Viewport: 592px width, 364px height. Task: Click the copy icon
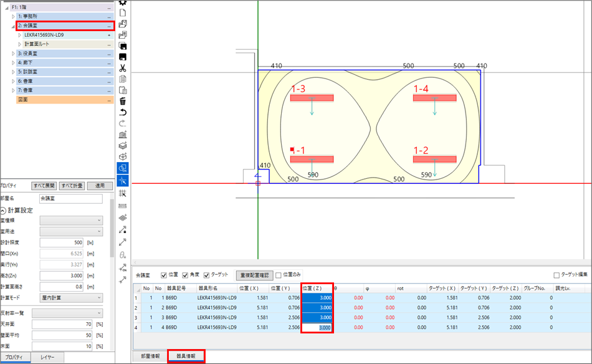123,79
